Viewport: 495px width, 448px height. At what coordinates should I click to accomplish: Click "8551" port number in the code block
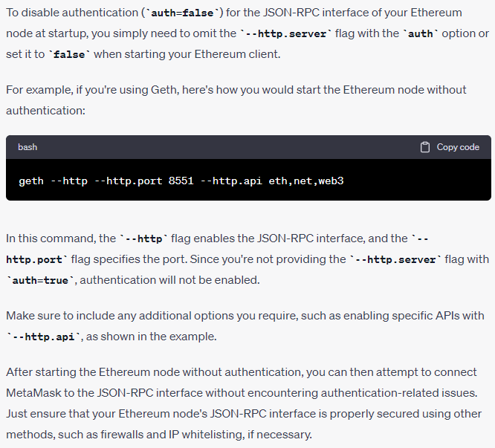pyautogui.click(x=181, y=181)
